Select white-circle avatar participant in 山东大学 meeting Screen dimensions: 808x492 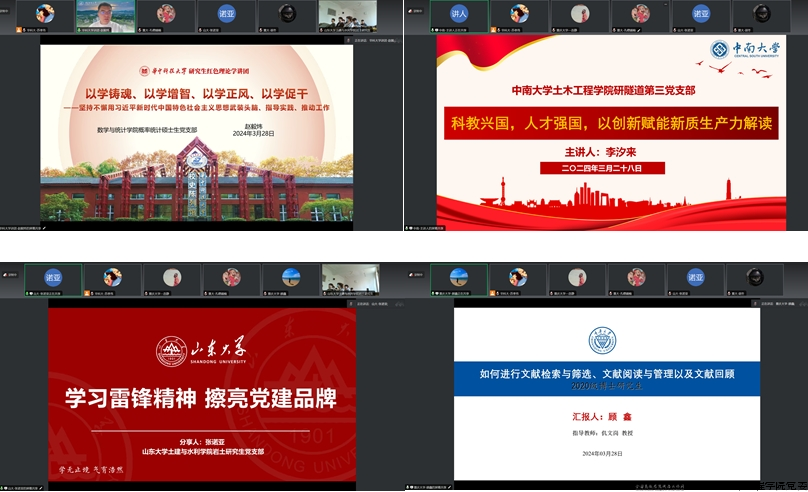tap(172, 280)
